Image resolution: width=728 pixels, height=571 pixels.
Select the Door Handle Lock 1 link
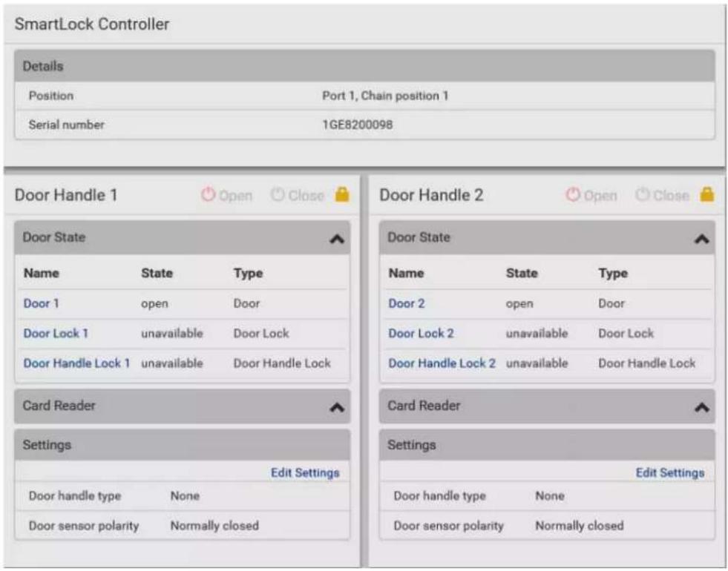coord(76,363)
